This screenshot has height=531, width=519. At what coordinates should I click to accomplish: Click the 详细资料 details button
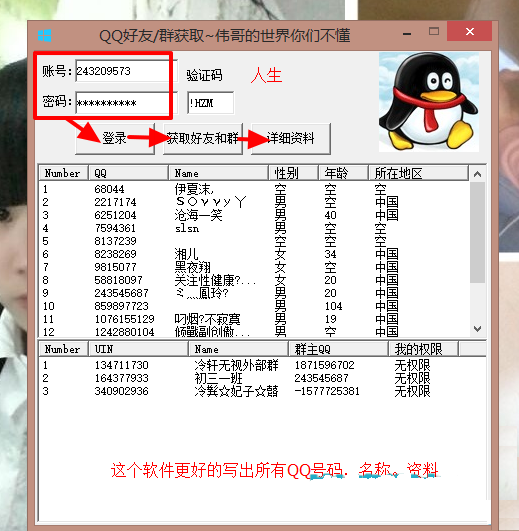click(x=290, y=139)
